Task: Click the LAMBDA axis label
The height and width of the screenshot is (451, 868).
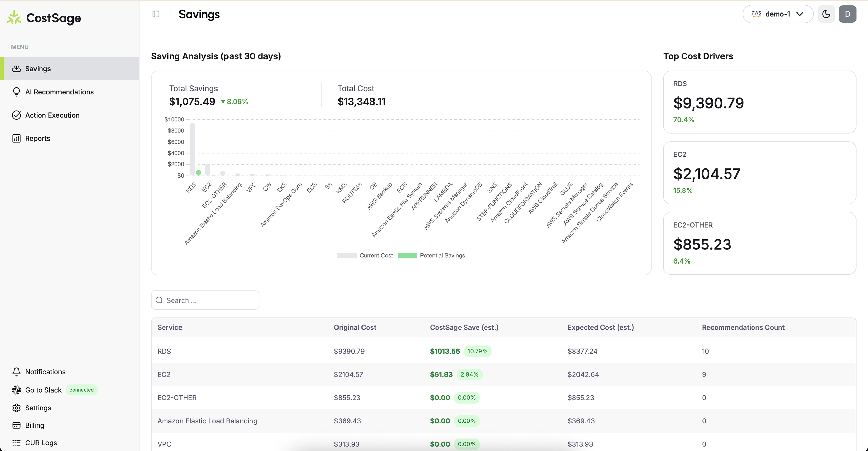Action: [x=443, y=192]
